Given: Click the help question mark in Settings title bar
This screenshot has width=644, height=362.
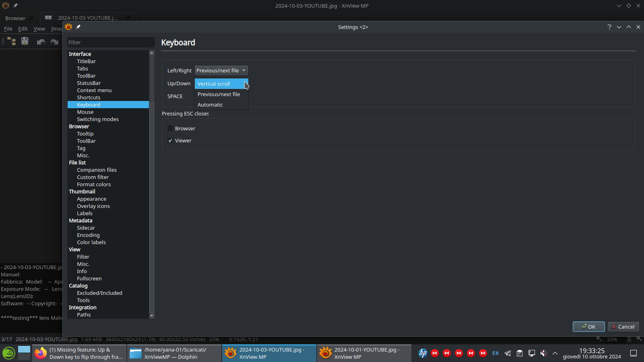Looking at the screenshot, I should [x=609, y=27].
